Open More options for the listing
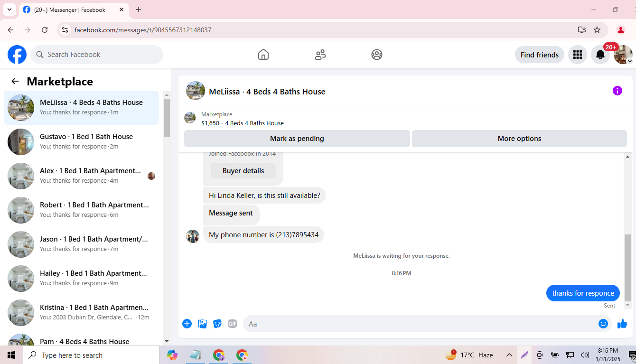636x364 pixels. [x=519, y=139]
